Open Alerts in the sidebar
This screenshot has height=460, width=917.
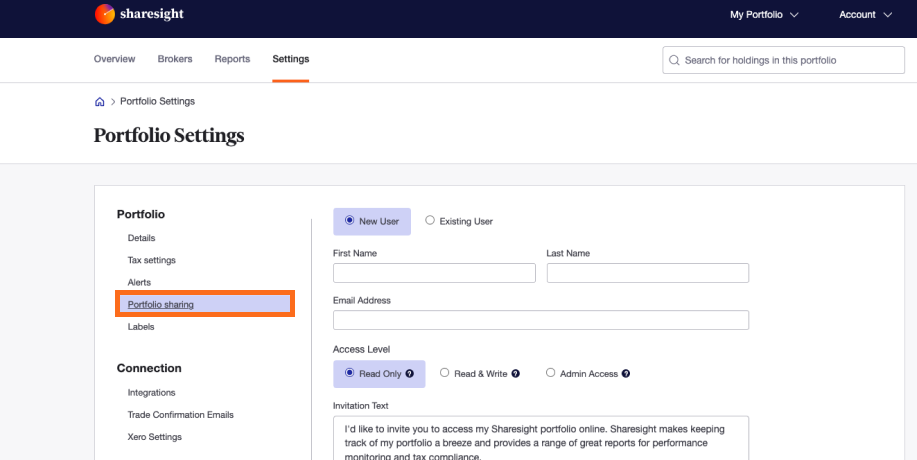tap(139, 282)
